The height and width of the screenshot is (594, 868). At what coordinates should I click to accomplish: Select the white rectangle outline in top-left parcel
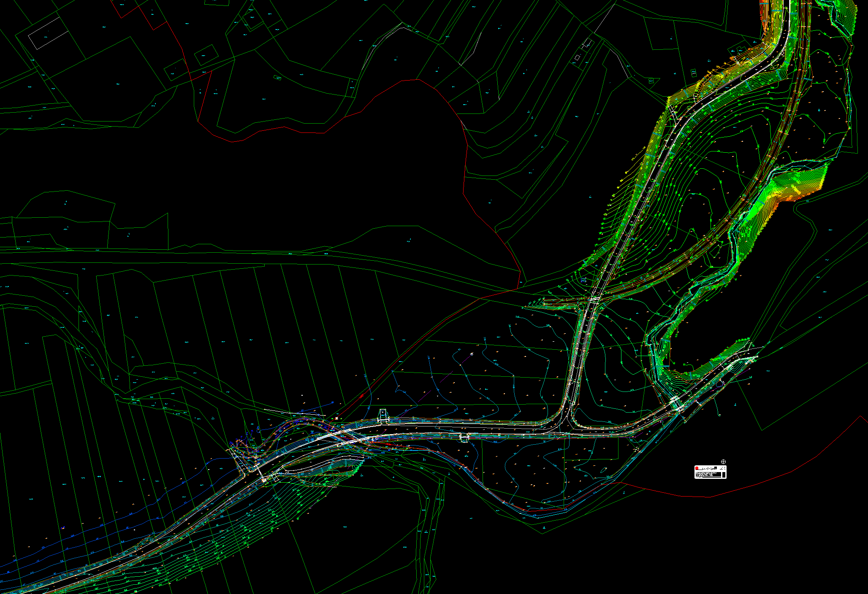click(x=48, y=33)
